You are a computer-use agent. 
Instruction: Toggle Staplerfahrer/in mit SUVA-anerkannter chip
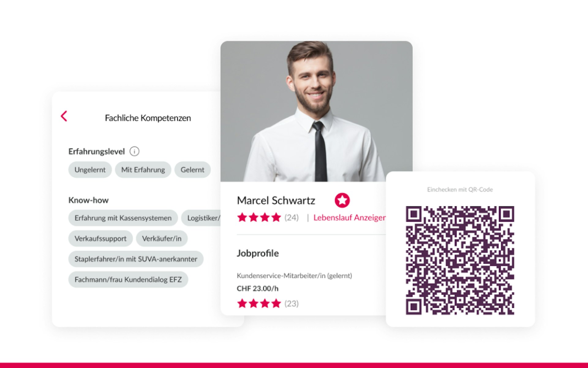pos(136,259)
